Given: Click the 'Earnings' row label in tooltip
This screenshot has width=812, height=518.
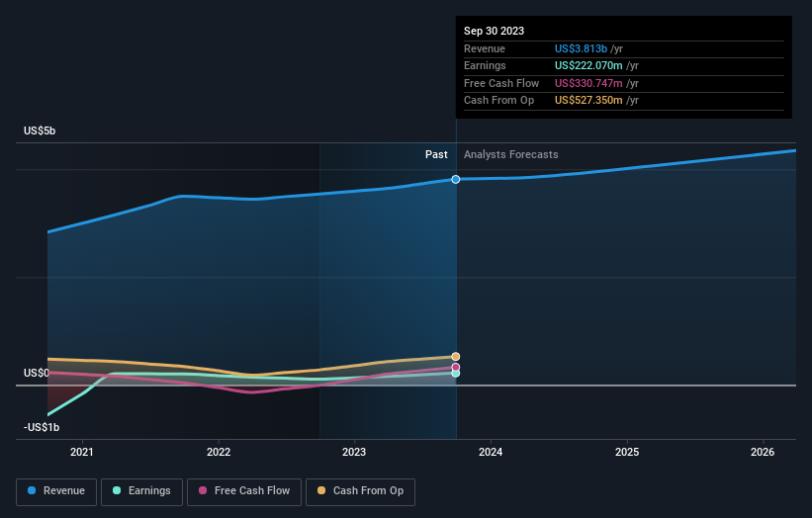Looking at the screenshot, I should (485, 65).
